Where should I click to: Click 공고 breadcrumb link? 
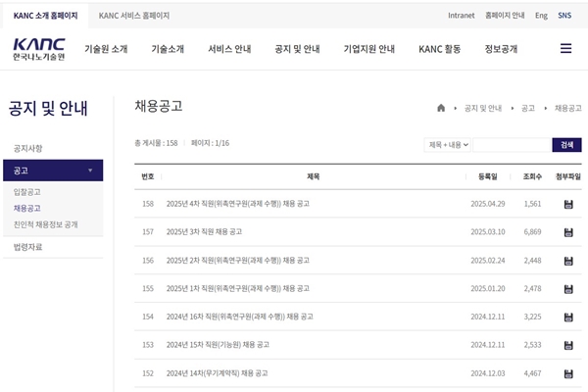(x=528, y=108)
